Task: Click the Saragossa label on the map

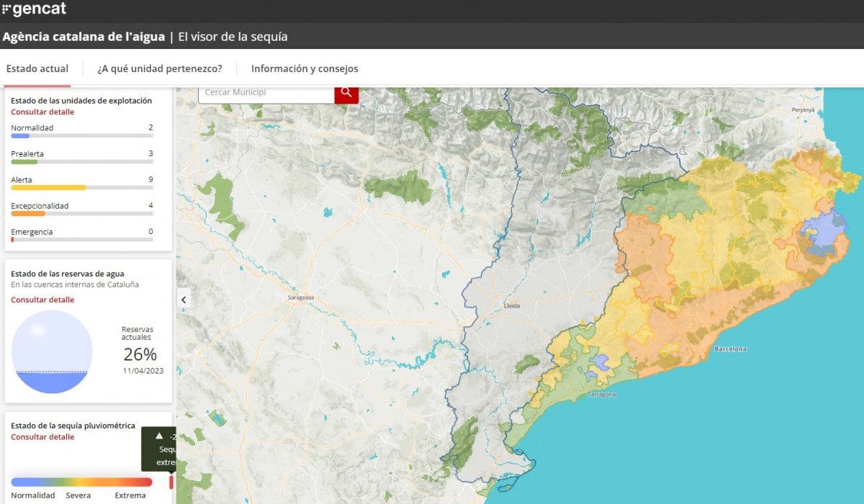Action: [x=301, y=297]
